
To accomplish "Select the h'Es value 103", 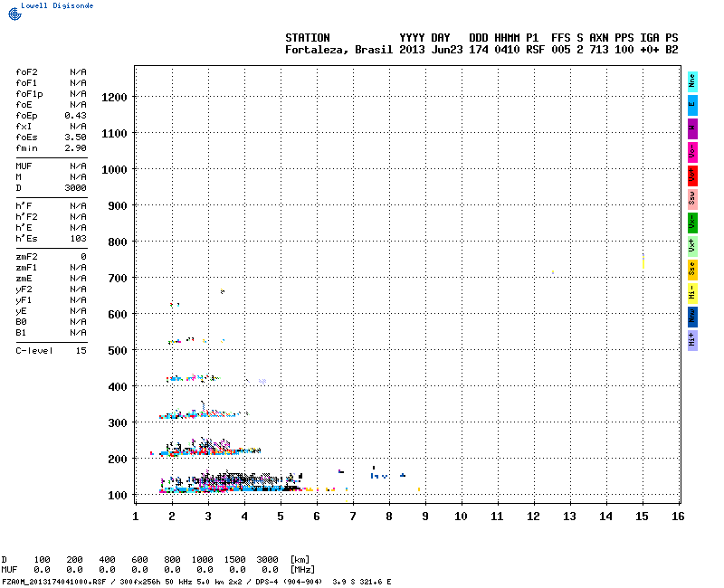I will coord(79,239).
